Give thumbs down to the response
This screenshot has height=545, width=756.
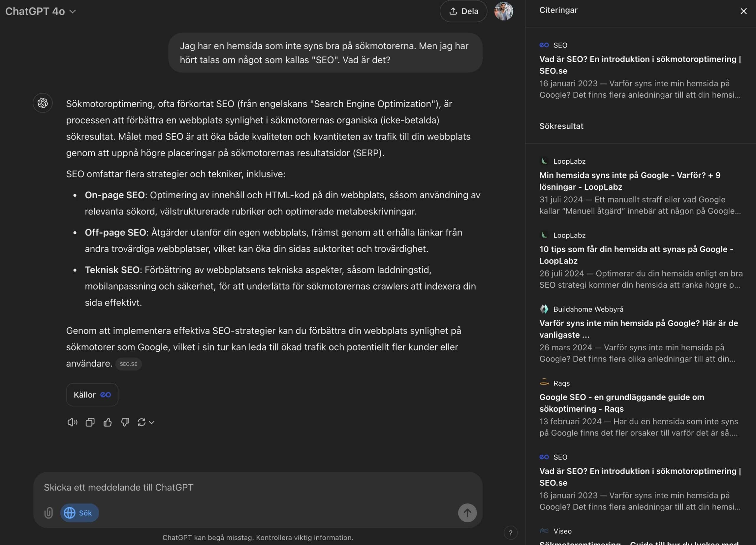click(x=125, y=423)
